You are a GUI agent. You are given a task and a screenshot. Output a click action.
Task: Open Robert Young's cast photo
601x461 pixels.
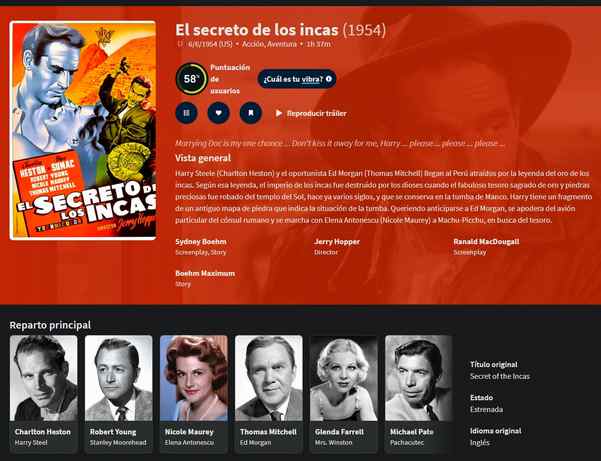tap(118, 378)
